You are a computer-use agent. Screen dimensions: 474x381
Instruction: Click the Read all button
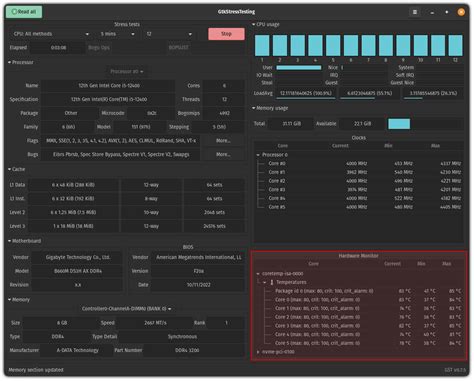pyautogui.click(x=24, y=12)
